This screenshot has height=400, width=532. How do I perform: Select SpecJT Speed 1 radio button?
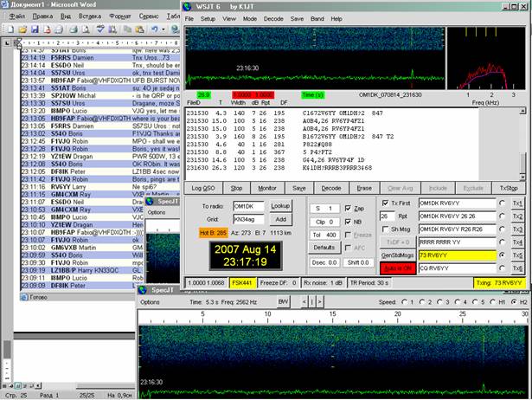(404, 302)
